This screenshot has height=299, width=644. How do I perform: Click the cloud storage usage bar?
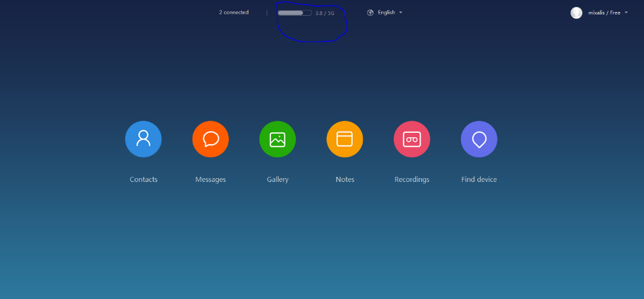294,13
